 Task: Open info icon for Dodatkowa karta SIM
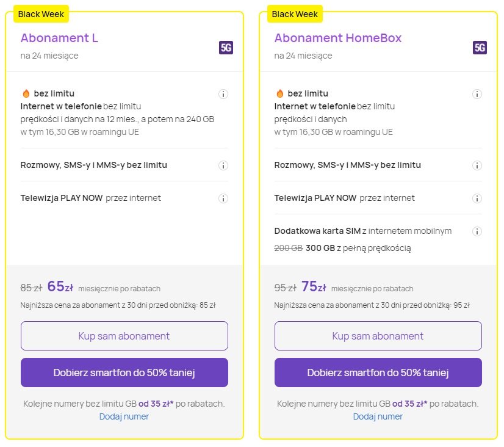tap(477, 231)
